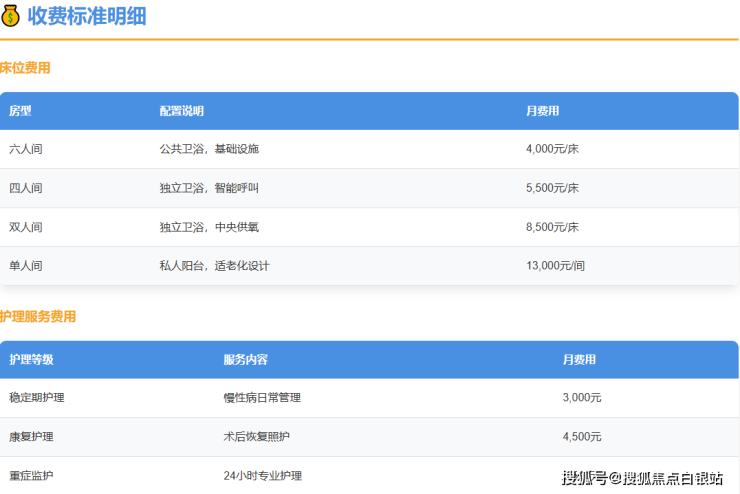Click 月费用 header in nursing fee table
Image resolution: width=740 pixels, height=494 pixels.
point(579,360)
